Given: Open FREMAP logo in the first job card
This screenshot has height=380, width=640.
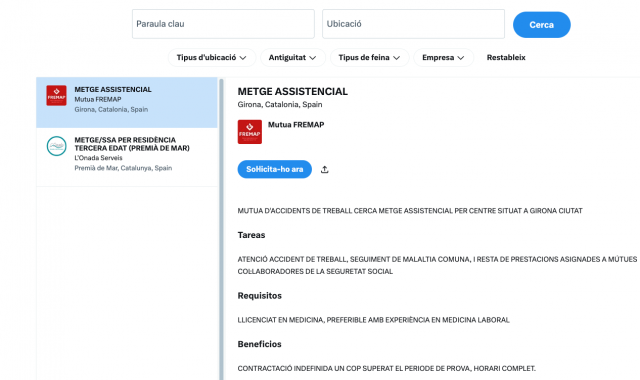Looking at the screenshot, I should tap(56, 96).
